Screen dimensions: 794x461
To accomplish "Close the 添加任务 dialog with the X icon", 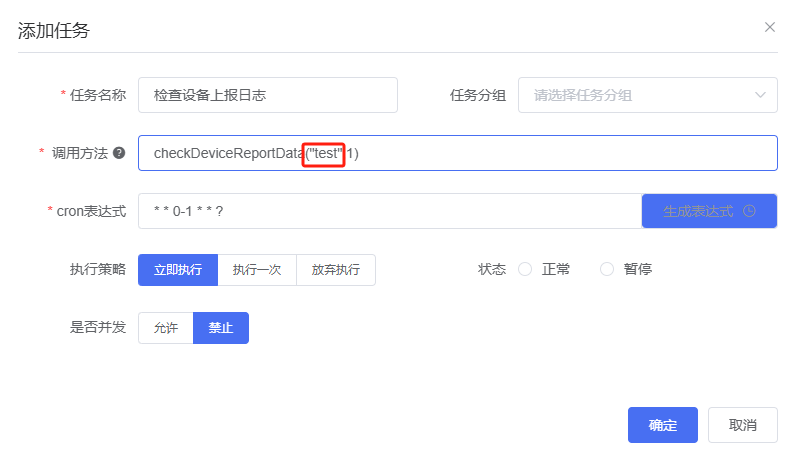I will click(770, 27).
